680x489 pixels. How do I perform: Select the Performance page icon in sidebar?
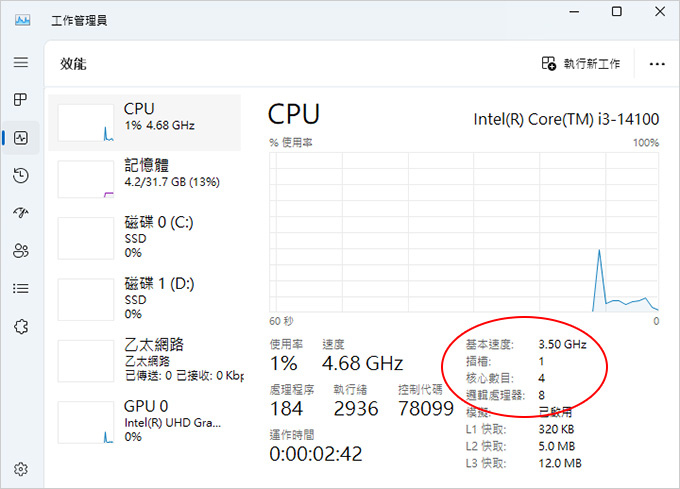20,138
